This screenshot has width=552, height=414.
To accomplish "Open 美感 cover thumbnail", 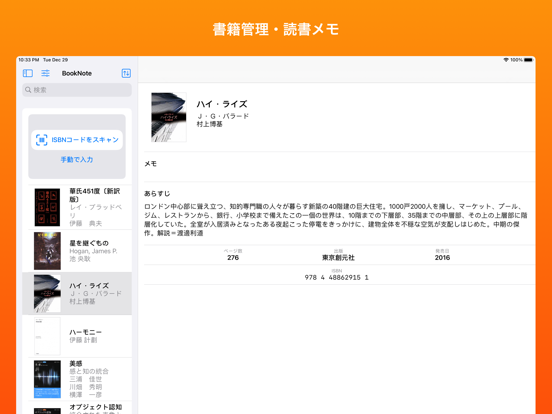I will pos(47,379).
